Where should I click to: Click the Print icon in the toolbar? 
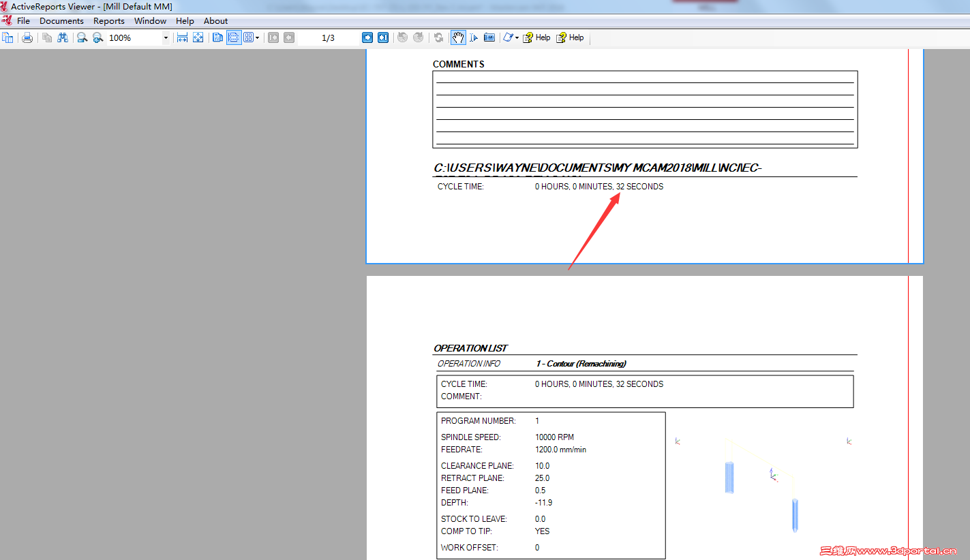pyautogui.click(x=27, y=37)
